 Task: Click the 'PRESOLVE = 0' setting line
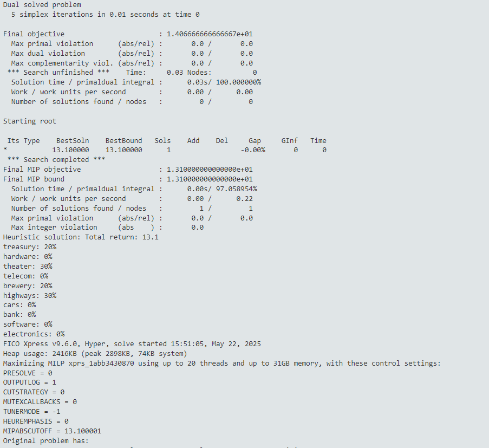[28, 373]
